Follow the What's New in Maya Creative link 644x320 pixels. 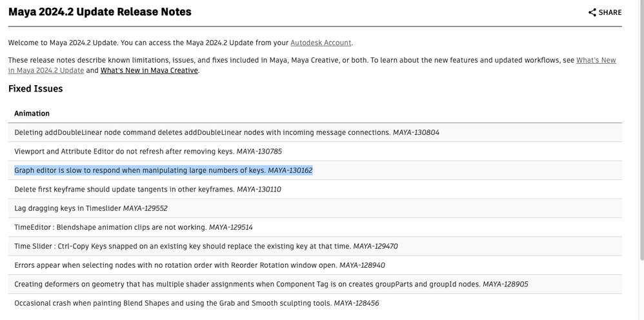[149, 70]
